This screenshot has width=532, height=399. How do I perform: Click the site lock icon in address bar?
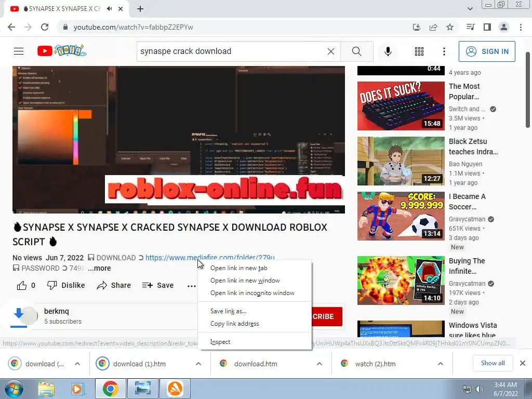pos(65,27)
